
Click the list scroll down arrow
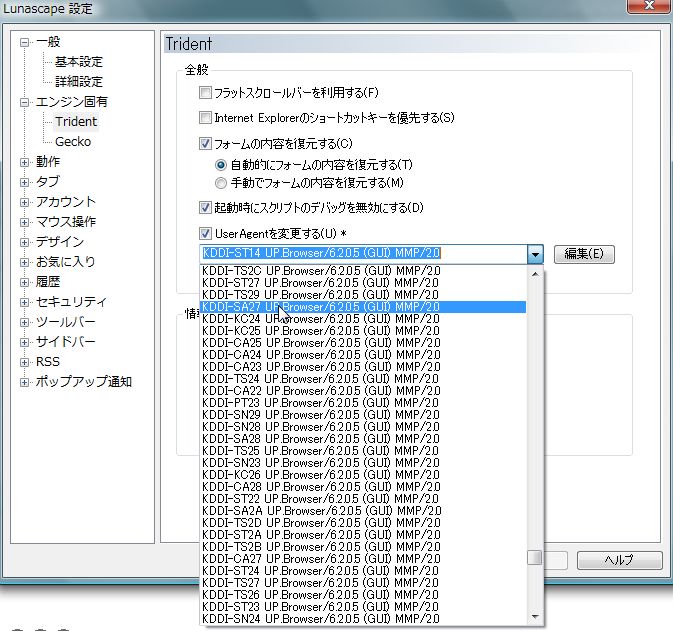click(535, 617)
